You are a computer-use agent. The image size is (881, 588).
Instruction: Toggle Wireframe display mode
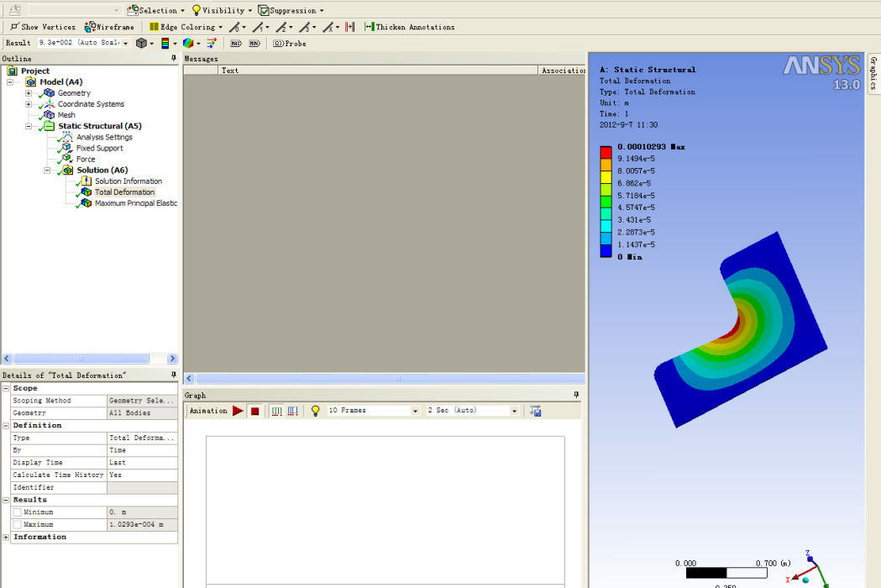coord(109,26)
